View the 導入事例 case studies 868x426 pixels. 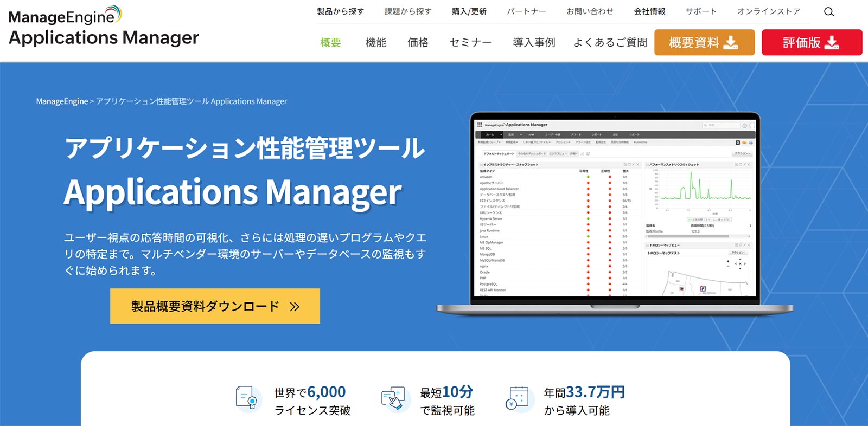tap(534, 42)
